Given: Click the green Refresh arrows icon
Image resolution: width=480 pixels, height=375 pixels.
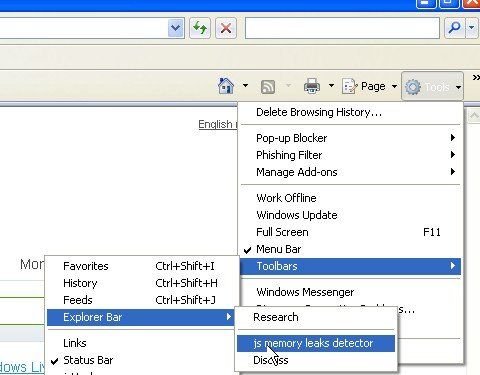Looking at the screenshot, I should pyautogui.click(x=200, y=28).
